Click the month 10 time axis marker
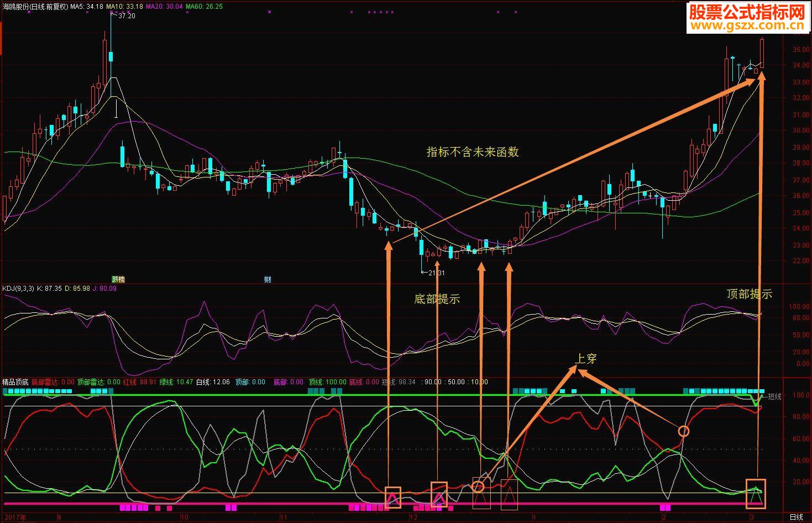This screenshot has width=812, height=523. (185, 517)
